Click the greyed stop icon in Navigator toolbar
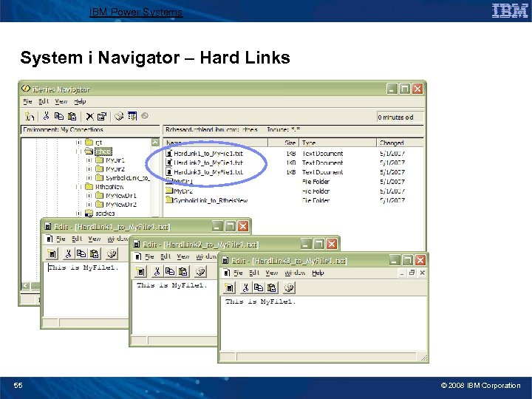Image resolution: width=532 pixels, height=399 pixels. [145, 116]
